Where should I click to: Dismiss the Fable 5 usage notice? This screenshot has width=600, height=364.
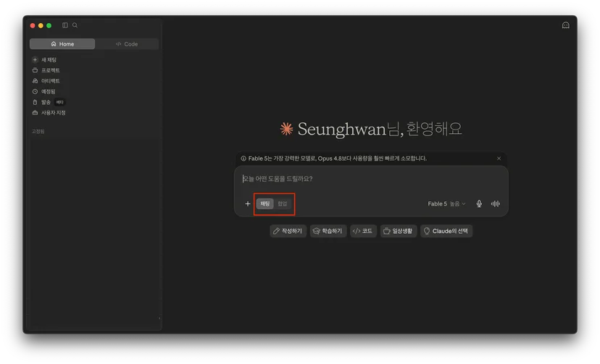coord(499,158)
